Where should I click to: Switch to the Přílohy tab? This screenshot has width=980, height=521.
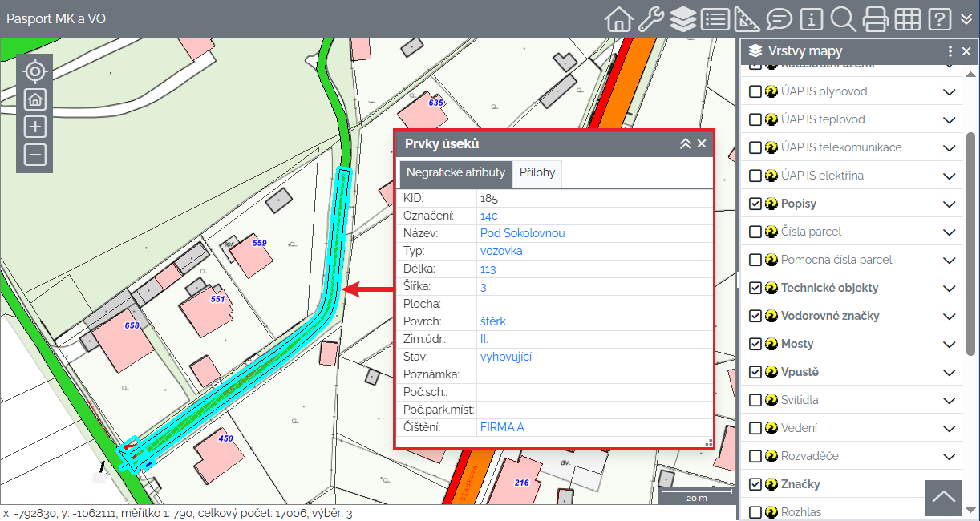(x=537, y=172)
